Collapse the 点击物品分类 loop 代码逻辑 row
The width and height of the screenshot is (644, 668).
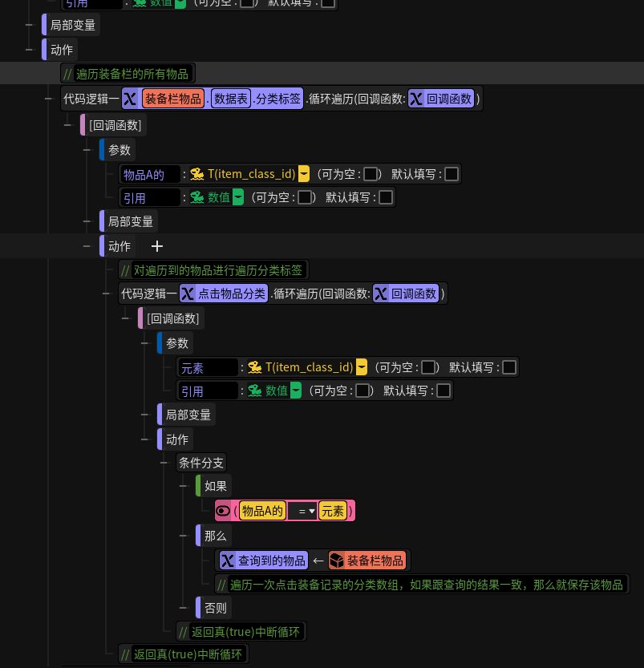tap(106, 294)
